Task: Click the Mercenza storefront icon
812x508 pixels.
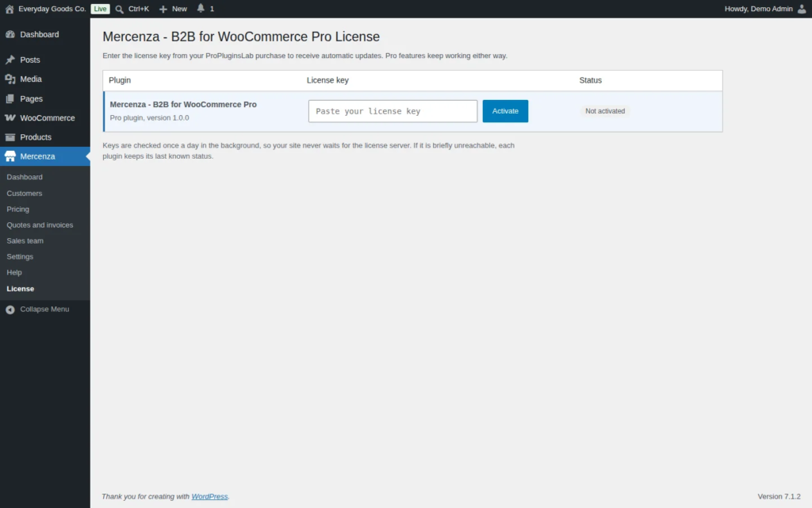Action: pos(10,156)
